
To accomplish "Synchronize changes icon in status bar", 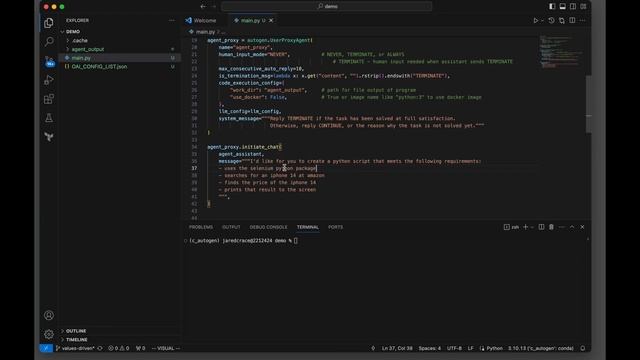I will tap(100, 348).
